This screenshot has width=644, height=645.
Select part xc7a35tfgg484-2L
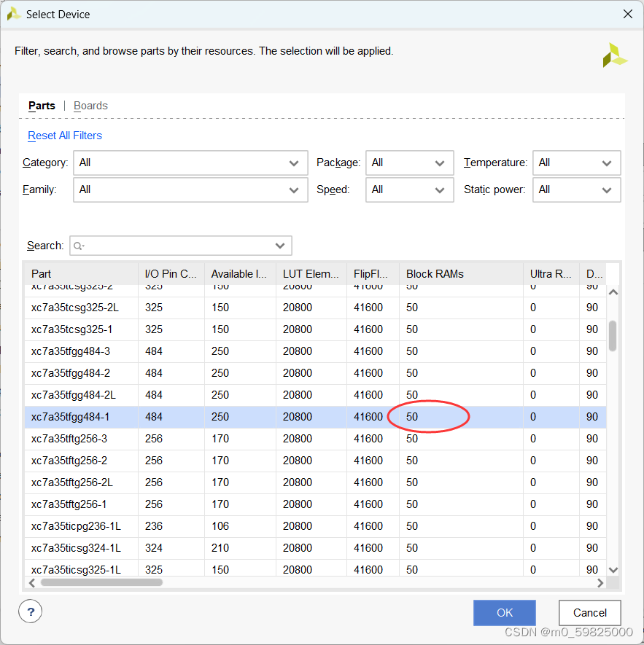click(315, 395)
